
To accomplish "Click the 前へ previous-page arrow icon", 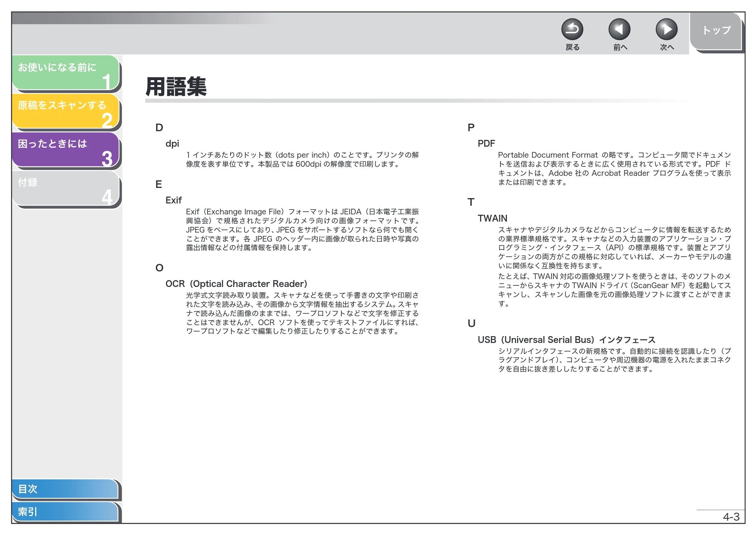I will (619, 29).
